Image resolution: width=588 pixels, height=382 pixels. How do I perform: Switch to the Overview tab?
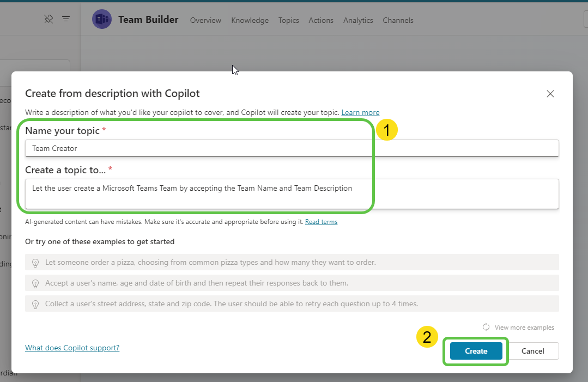[205, 20]
